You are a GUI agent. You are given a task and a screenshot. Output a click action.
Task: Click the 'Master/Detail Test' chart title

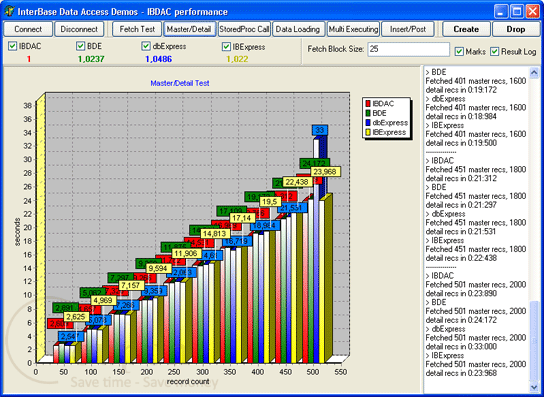(x=180, y=83)
